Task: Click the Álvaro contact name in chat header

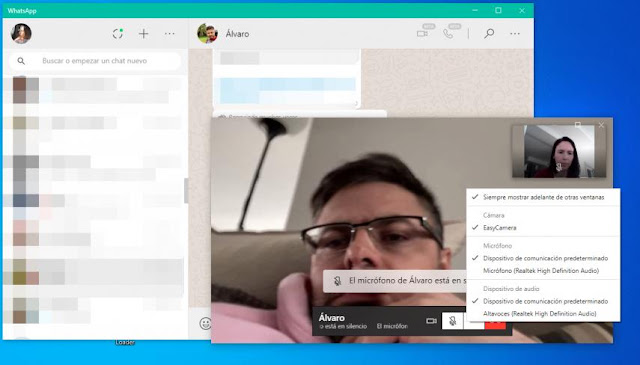Action: [237, 34]
